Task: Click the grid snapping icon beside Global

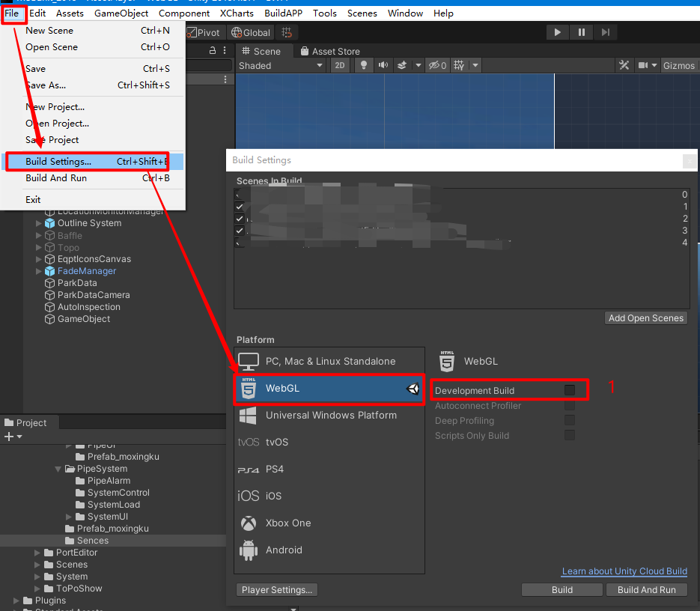Action: (x=287, y=33)
